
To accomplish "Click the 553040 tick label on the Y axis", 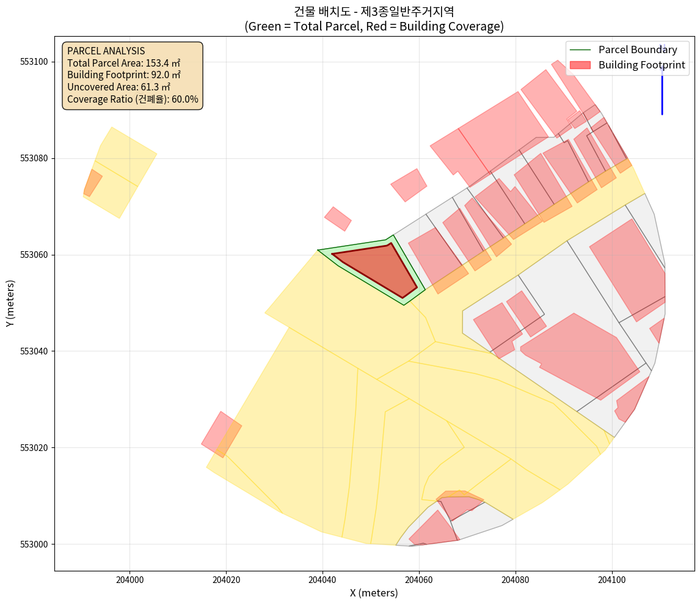I will pyautogui.click(x=34, y=351).
